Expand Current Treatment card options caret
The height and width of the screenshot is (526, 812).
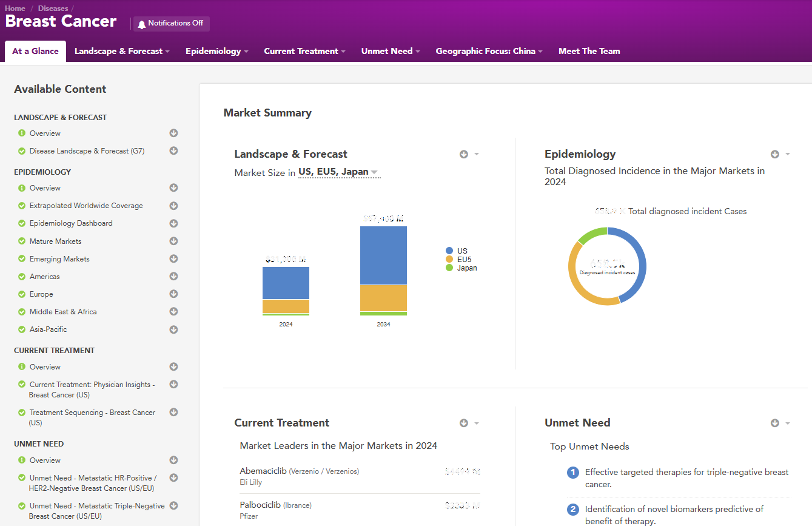(477, 423)
